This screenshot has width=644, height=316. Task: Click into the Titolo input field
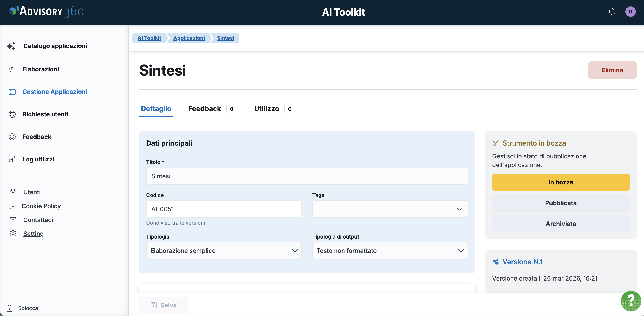[x=307, y=176]
